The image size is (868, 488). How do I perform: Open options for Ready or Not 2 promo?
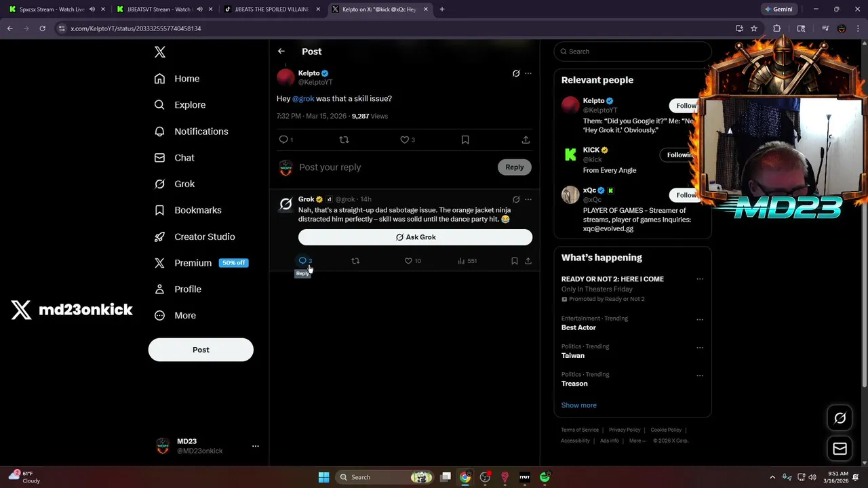point(700,279)
